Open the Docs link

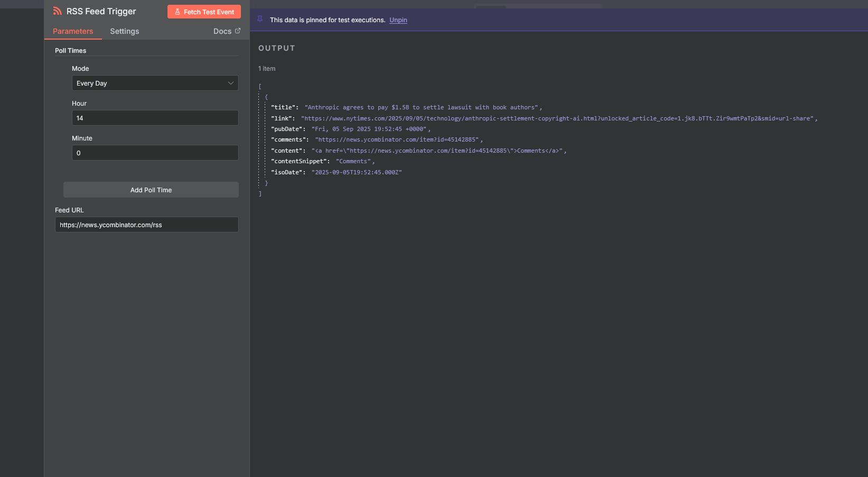(222, 31)
